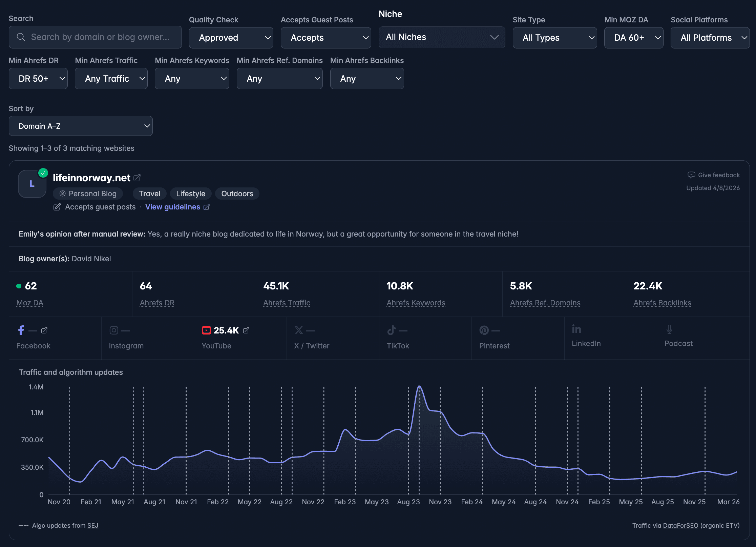Click the lifeinnorway 'L' site avatar
Image resolution: width=756 pixels, height=547 pixels.
[32, 184]
